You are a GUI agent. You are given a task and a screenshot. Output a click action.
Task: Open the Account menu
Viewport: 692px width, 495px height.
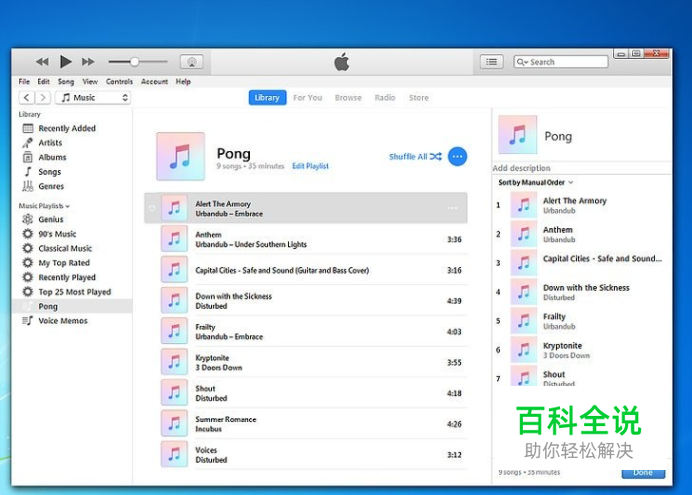[x=154, y=82]
